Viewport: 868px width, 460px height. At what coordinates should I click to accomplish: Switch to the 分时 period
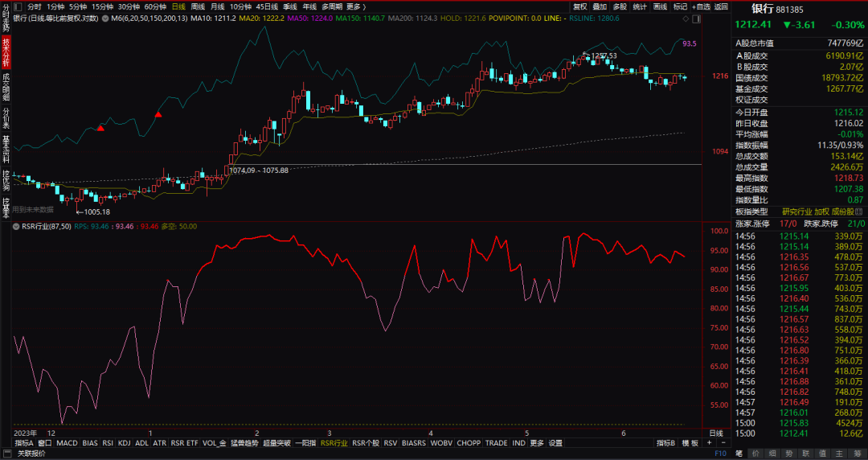(35, 6)
